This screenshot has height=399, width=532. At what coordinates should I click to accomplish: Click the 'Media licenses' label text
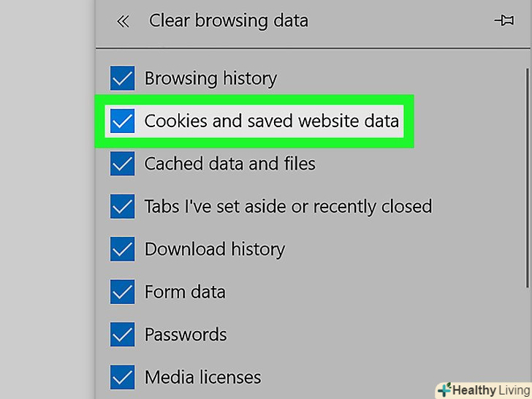(202, 378)
